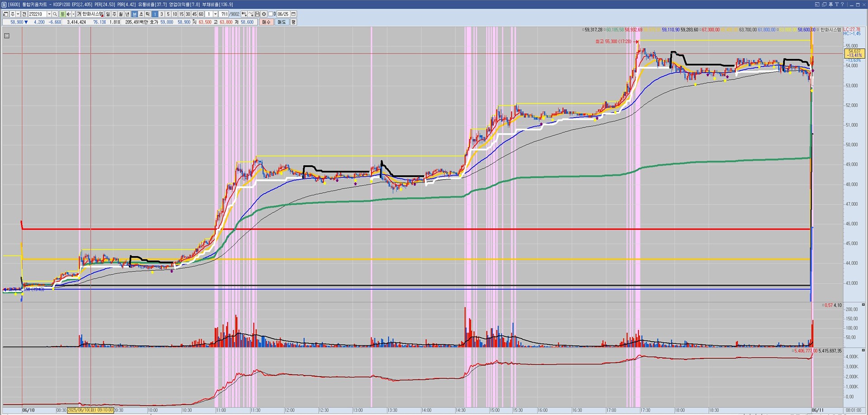868x415 pixels.
Task: Click the 매도 (sell) button
Action: coord(282,22)
